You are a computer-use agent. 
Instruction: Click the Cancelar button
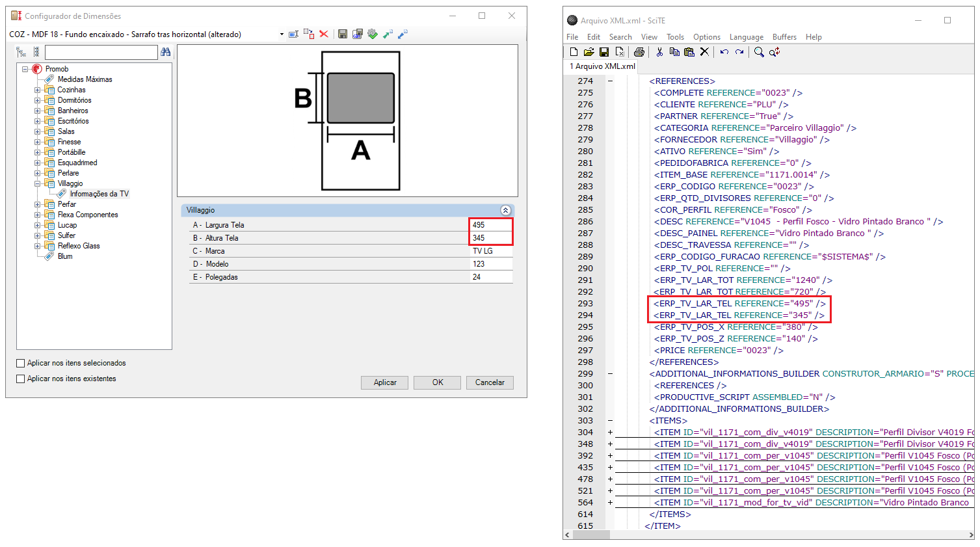click(x=490, y=382)
